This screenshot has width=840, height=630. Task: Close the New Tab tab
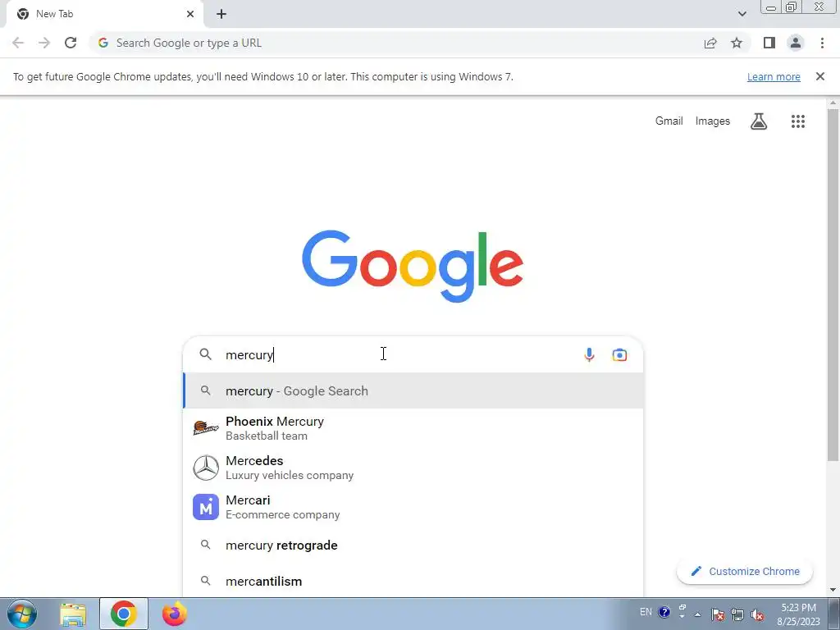[x=190, y=14]
